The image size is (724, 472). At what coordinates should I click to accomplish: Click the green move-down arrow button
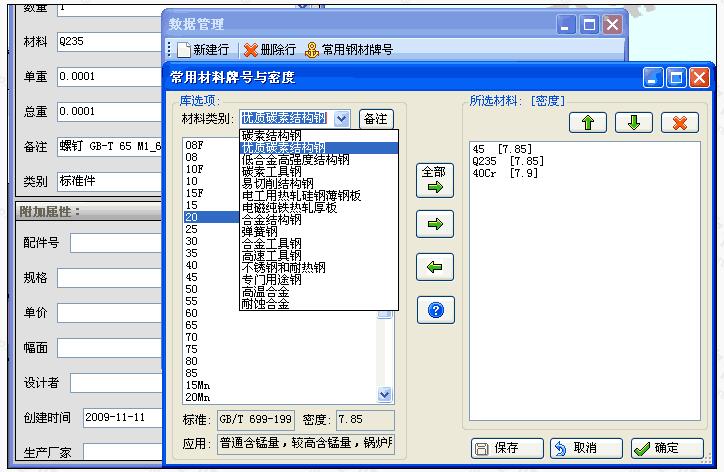(x=633, y=122)
